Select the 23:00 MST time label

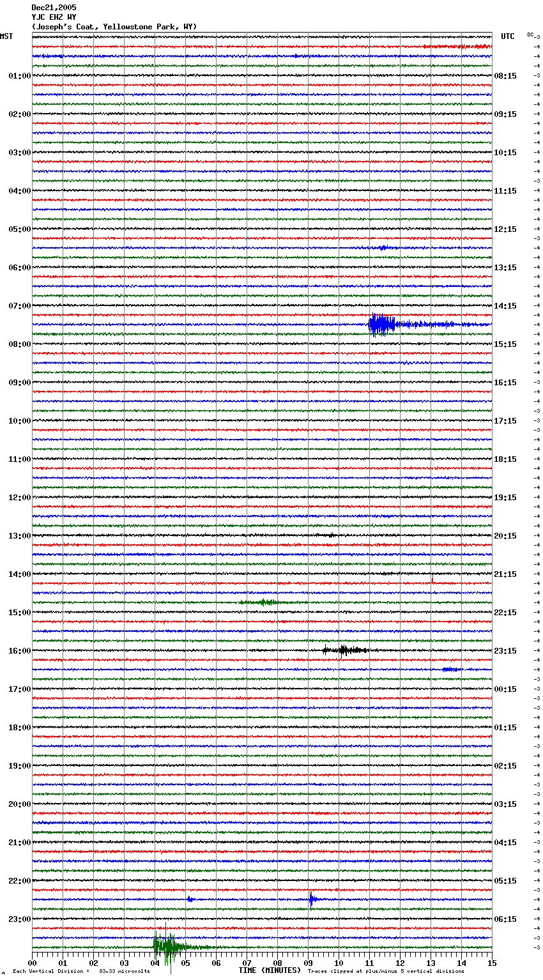coord(20,919)
